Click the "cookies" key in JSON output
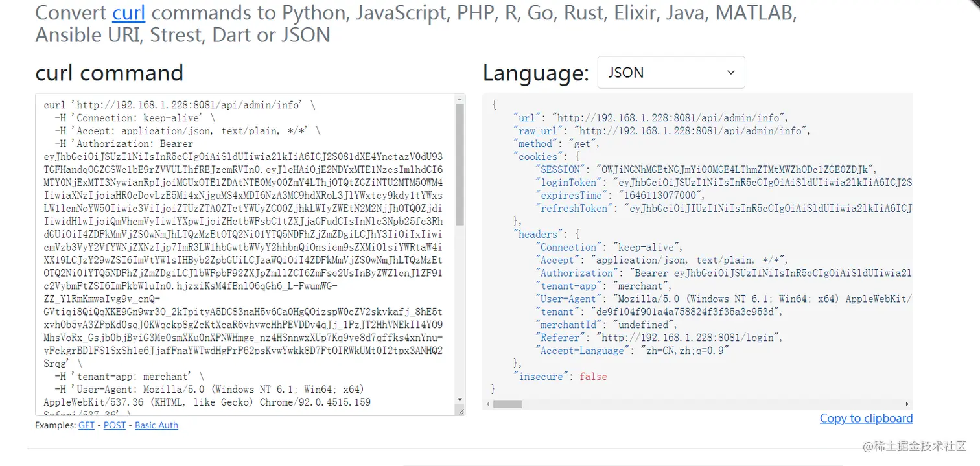 [x=538, y=157]
